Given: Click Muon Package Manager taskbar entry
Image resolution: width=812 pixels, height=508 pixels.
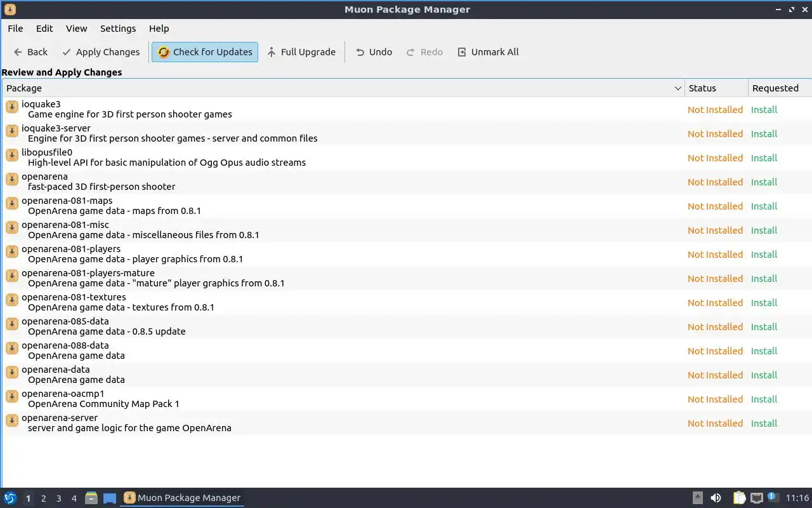Looking at the screenshot, I should [182, 498].
